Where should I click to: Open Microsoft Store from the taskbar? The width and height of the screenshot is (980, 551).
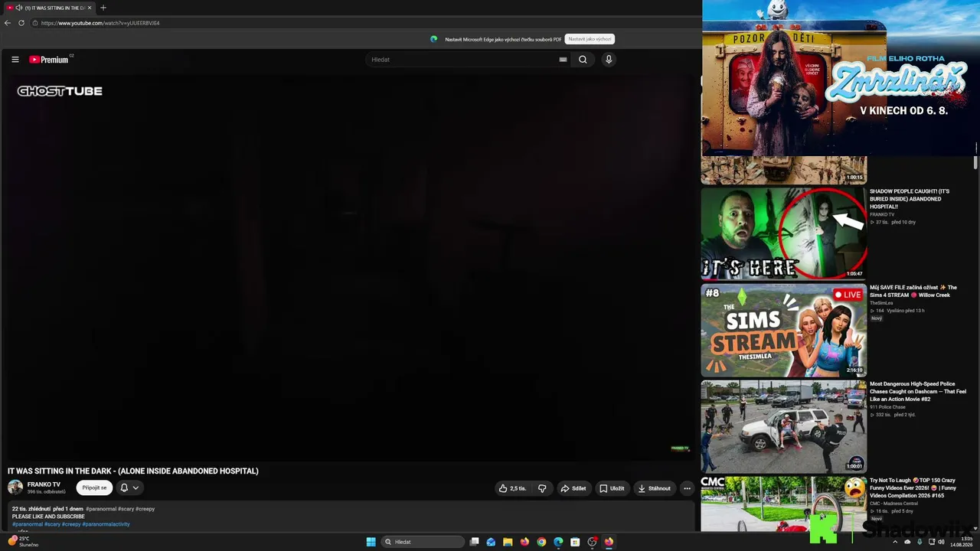pyautogui.click(x=575, y=542)
